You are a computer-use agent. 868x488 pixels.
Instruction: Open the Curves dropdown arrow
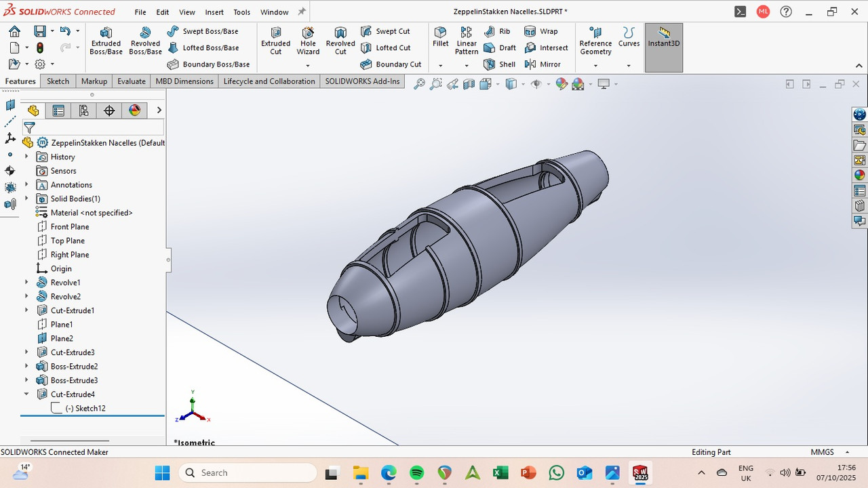click(x=629, y=66)
